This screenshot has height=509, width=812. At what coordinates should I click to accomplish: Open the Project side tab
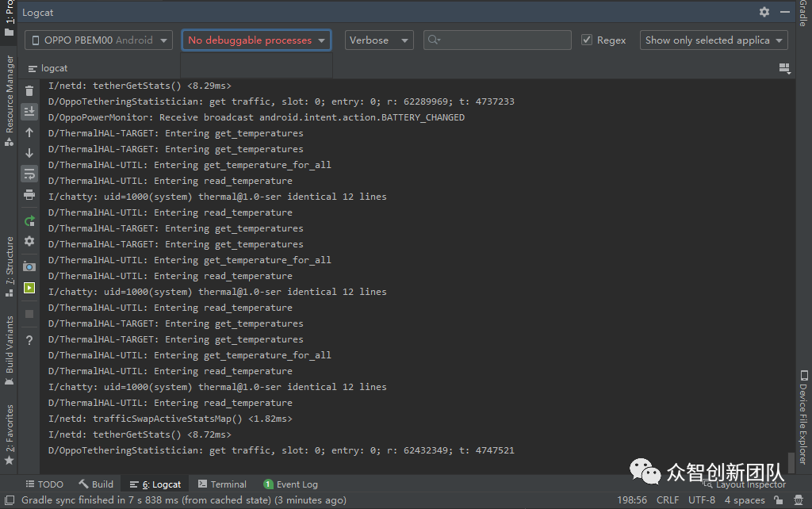[9, 19]
